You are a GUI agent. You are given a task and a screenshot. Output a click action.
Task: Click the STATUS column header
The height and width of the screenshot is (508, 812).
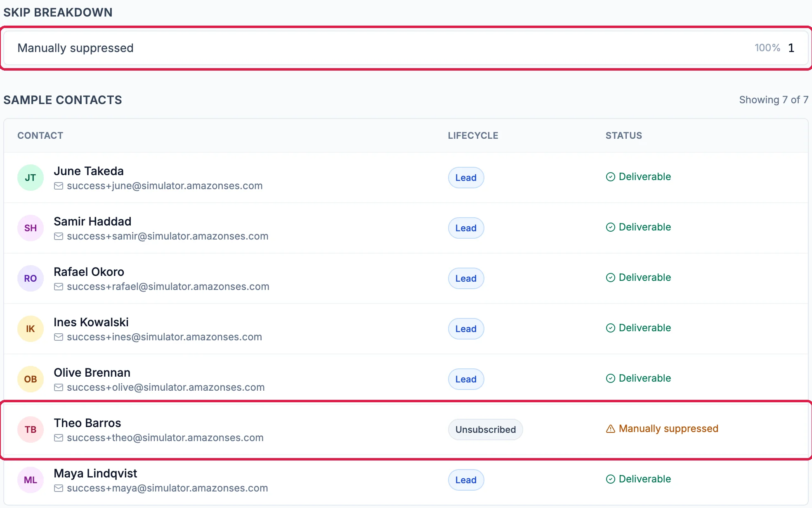(624, 135)
